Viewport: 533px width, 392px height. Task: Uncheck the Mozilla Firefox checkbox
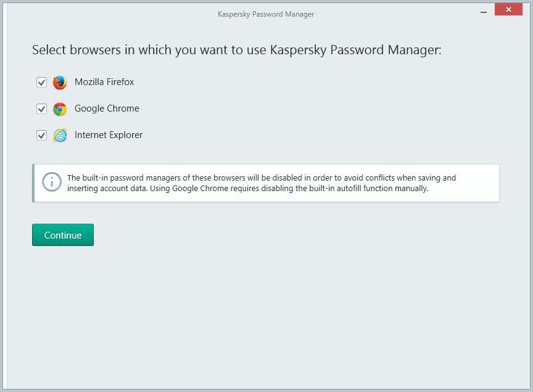(42, 83)
